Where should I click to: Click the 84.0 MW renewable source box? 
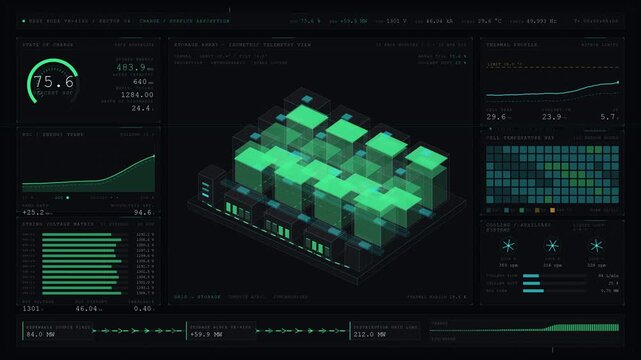[57, 331]
